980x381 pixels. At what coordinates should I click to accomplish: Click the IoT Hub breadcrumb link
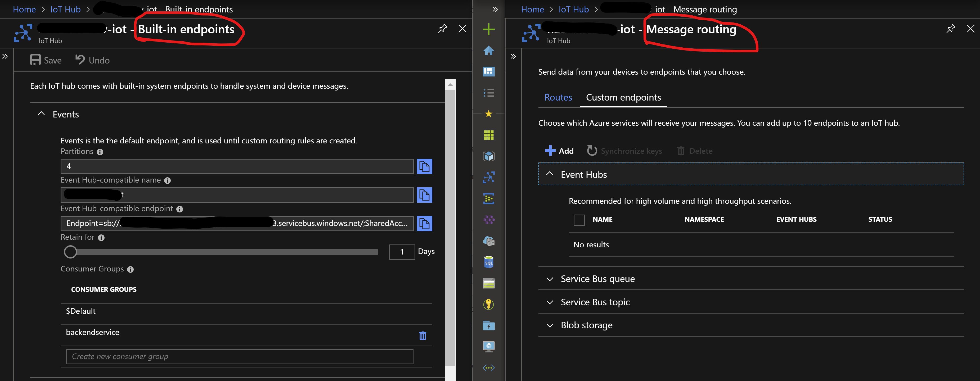65,9
